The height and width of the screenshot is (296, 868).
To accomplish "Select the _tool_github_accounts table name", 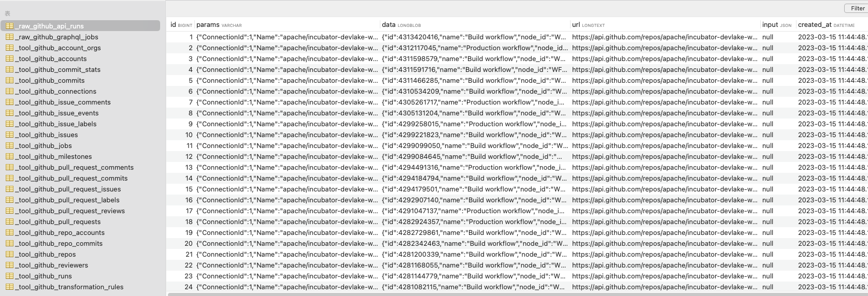I will point(51,58).
